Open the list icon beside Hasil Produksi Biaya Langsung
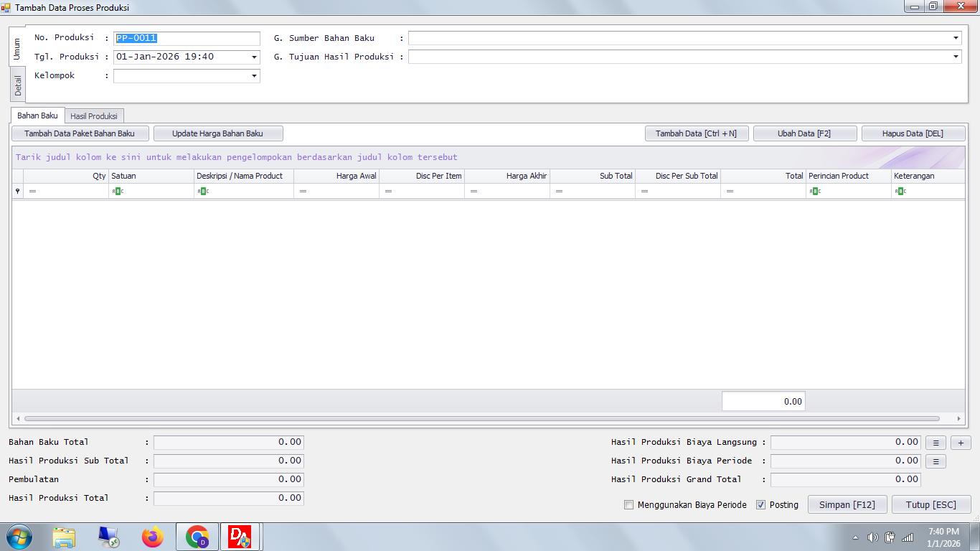 (x=936, y=442)
